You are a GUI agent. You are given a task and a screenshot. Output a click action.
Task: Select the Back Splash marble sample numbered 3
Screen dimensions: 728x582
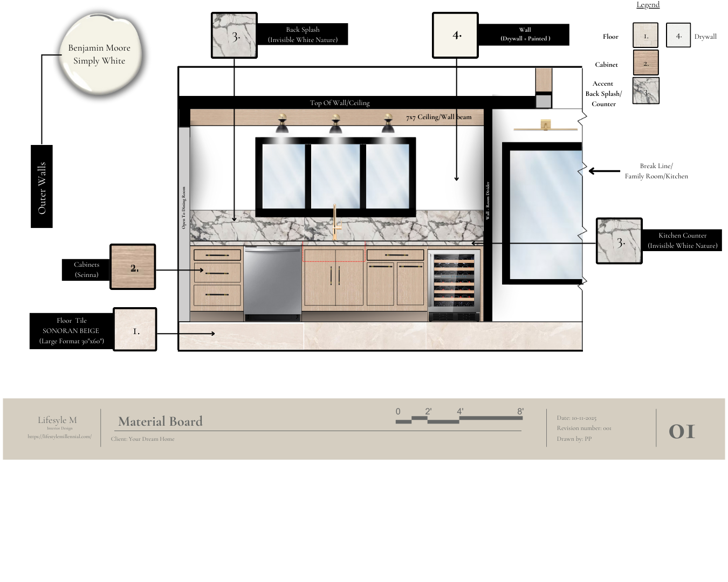pyautogui.click(x=234, y=36)
